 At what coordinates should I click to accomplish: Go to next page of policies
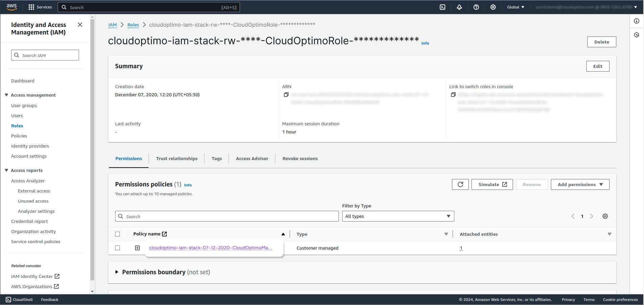[591, 216]
